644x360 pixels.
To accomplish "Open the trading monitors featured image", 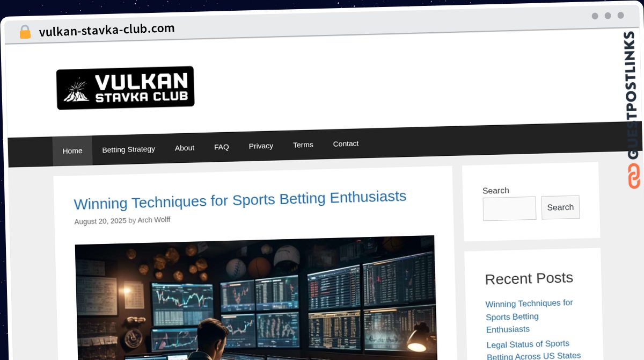I will coord(256,297).
